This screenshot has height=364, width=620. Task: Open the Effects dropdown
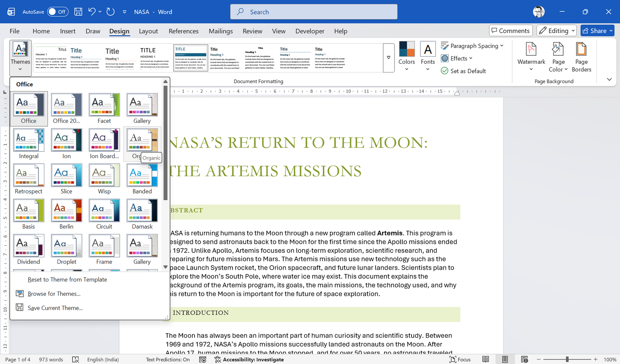tap(457, 58)
